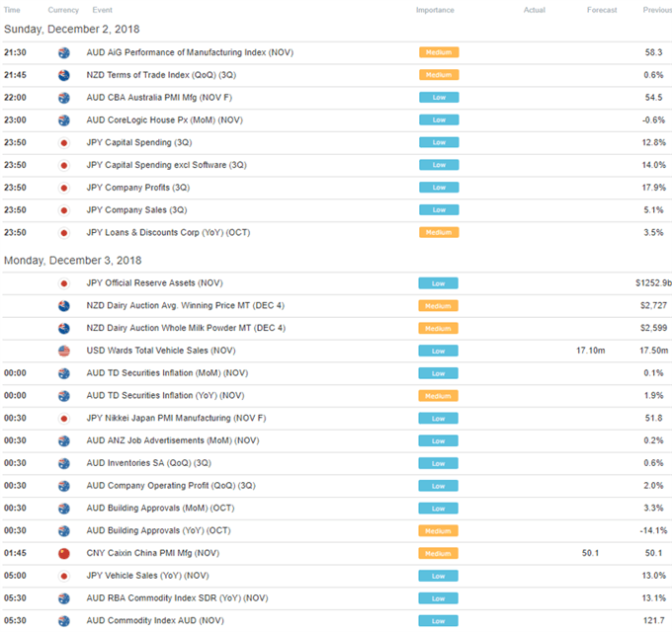This screenshot has width=672, height=632.
Task: Click the Japan flag beside JPY Company Sales
Action: point(64,210)
